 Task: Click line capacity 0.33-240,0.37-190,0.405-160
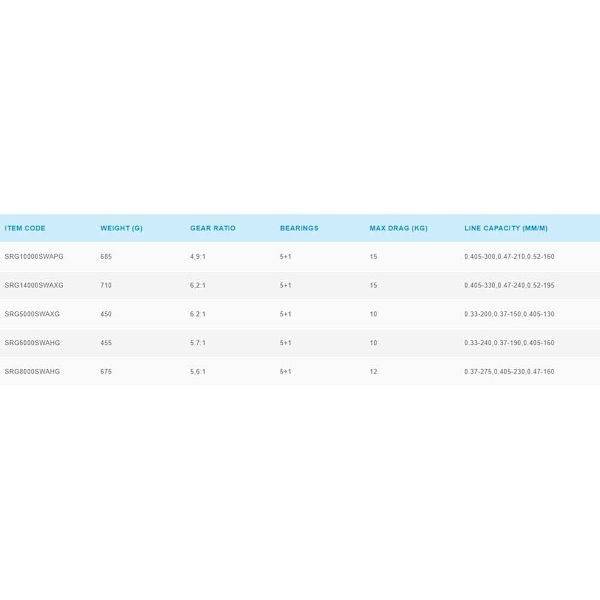509,342
